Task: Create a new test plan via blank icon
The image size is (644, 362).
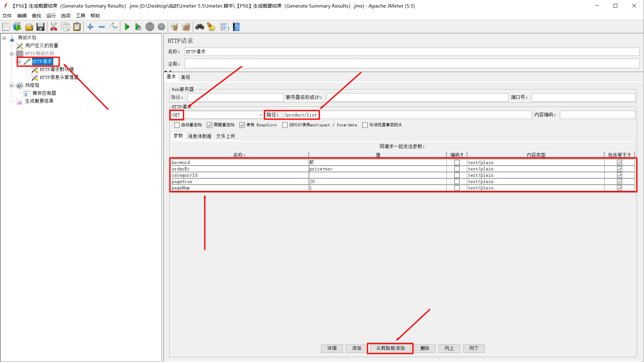Action: [6, 27]
